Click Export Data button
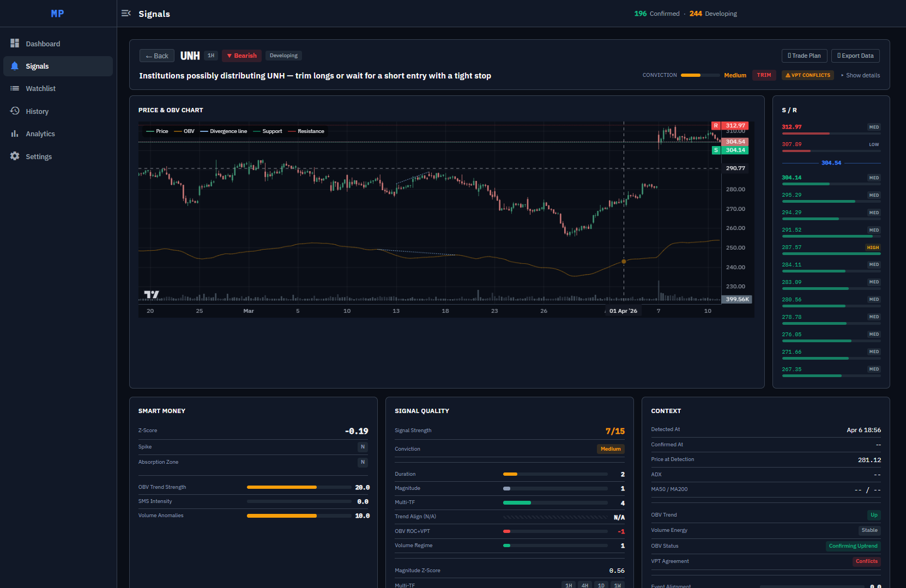This screenshot has height=588, width=906. 855,56
